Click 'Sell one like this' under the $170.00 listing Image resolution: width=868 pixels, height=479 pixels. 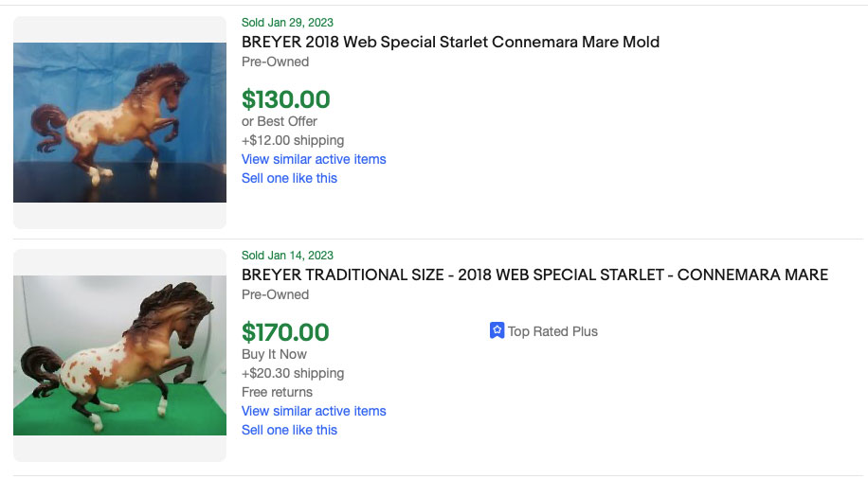point(289,430)
